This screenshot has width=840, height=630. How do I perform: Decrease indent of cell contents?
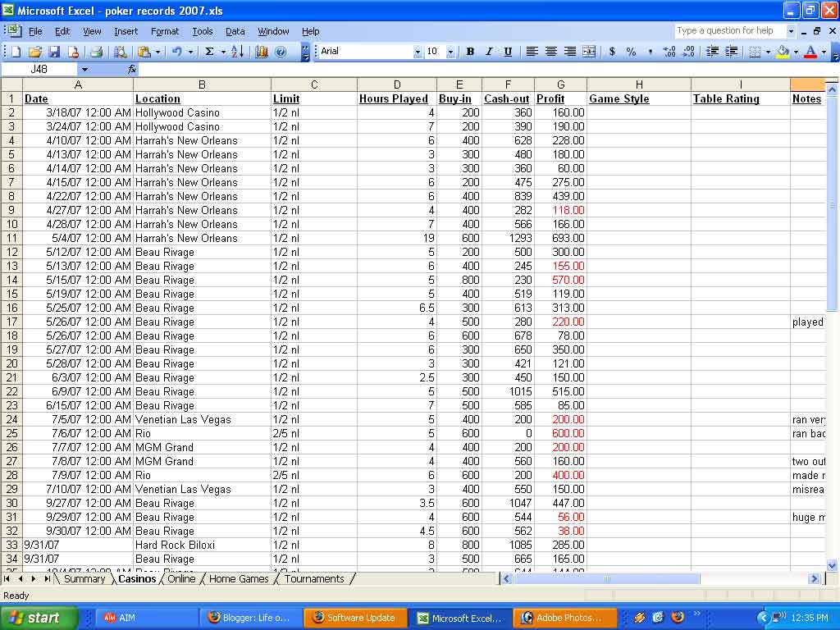tap(712, 52)
